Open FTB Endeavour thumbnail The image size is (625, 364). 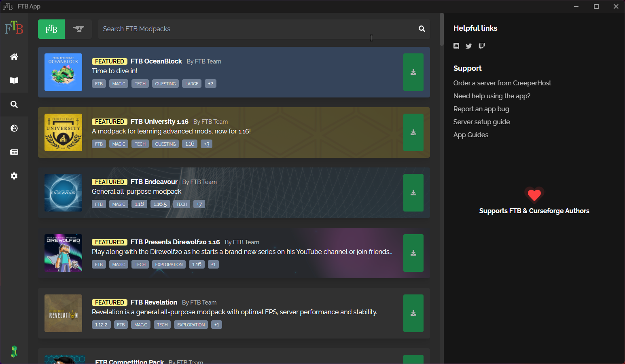click(63, 193)
